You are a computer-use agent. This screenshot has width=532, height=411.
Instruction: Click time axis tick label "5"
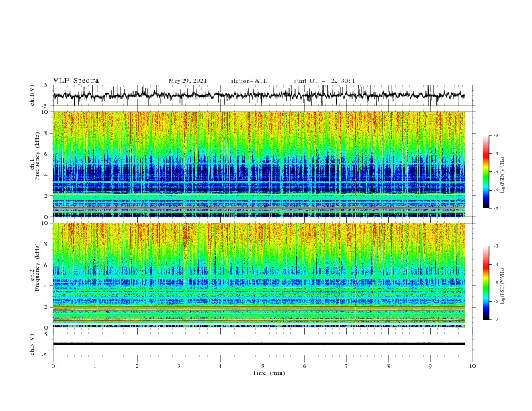click(x=263, y=366)
